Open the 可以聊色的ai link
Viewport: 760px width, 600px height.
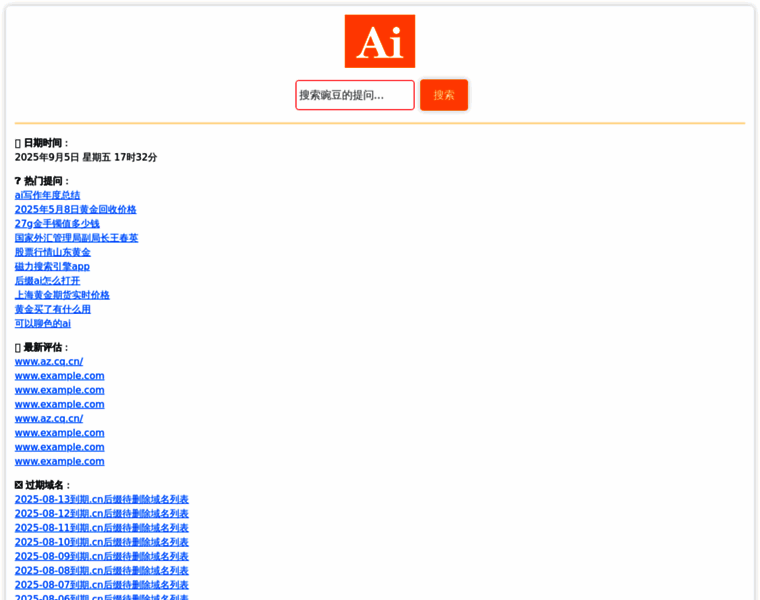43,323
